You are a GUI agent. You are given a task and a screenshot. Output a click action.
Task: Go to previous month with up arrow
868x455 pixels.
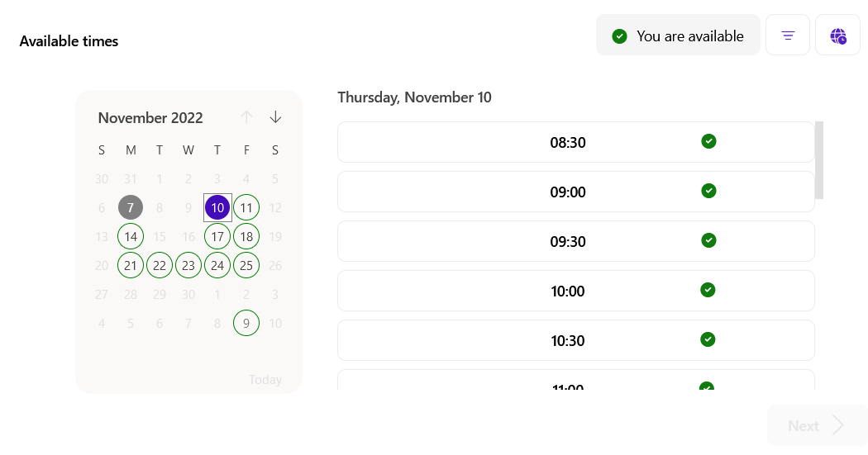pyautogui.click(x=246, y=117)
